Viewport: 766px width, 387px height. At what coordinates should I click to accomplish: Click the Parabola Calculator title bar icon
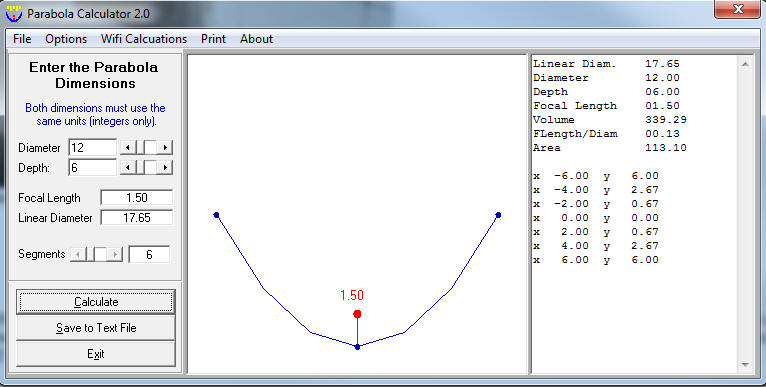[x=14, y=13]
